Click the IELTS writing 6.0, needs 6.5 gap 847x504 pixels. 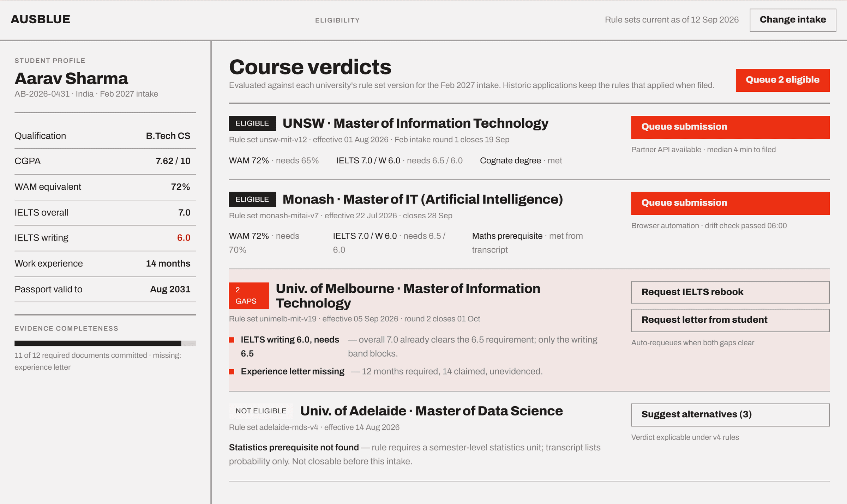point(290,347)
